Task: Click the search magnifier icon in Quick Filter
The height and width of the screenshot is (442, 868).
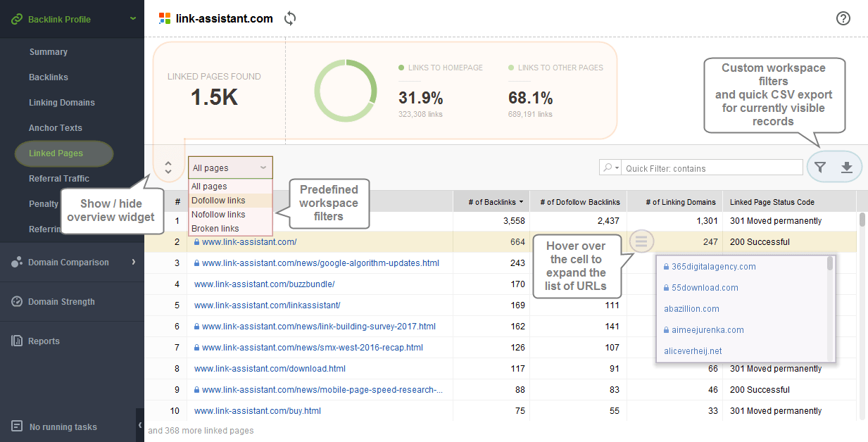Action: tap(607, 168)
